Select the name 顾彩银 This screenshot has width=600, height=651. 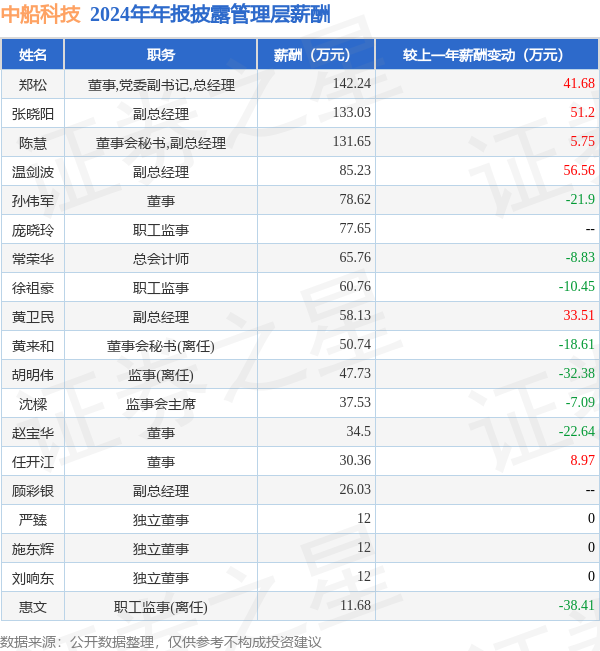click(33, 491)
